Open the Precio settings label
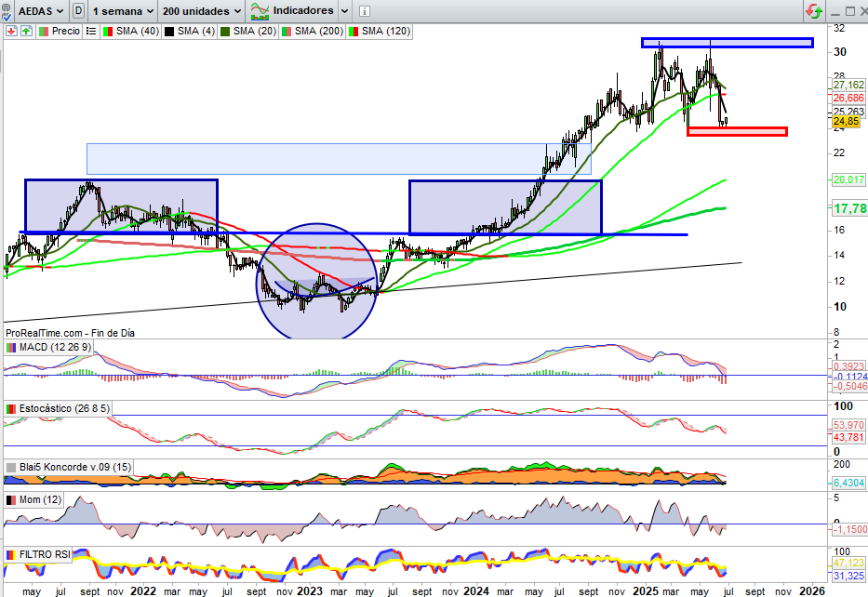Screen dimensions: 868x597 pos(60,31)
